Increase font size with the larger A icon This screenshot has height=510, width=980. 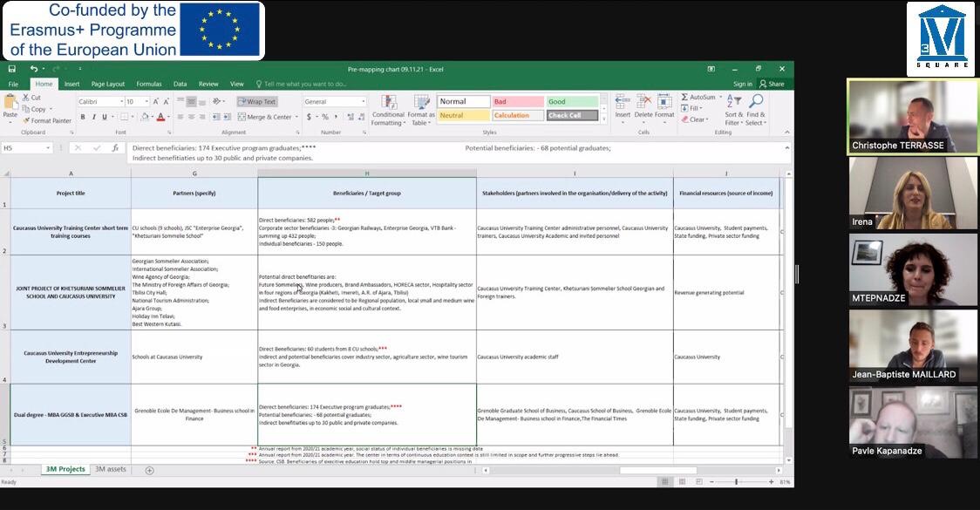pos(156,101)
